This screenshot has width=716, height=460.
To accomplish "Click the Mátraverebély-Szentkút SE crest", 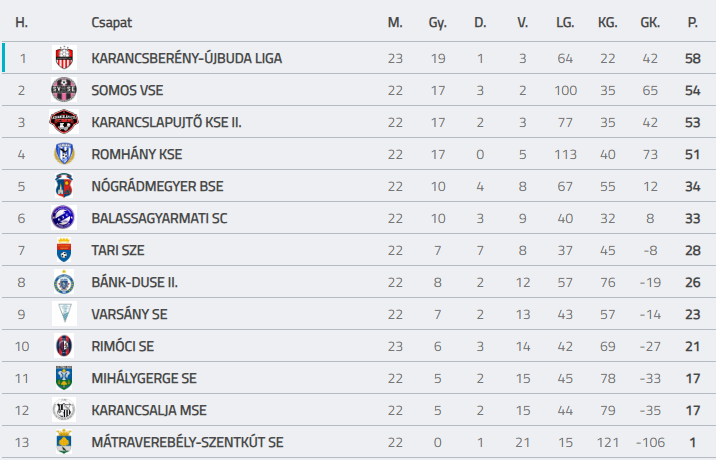I will click(x=64, y=441).
